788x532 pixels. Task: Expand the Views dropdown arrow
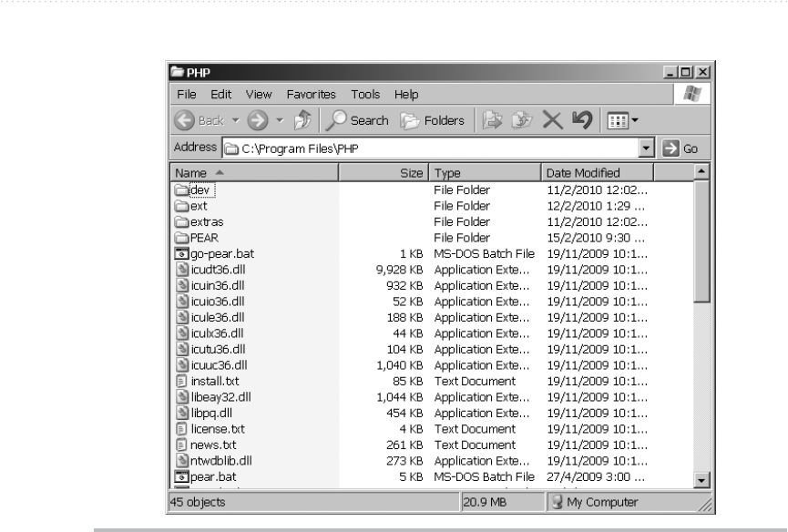(635, 120)
